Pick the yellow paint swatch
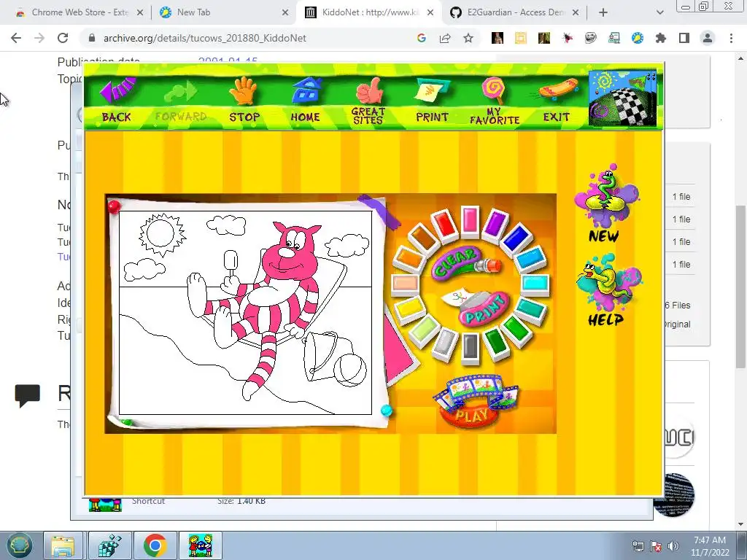747x560 pixels. pyautogui.click(x=409, y=309)
